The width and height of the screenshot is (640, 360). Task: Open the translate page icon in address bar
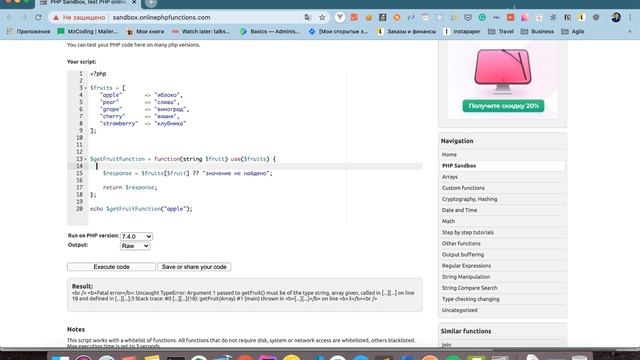click(308, 18)
